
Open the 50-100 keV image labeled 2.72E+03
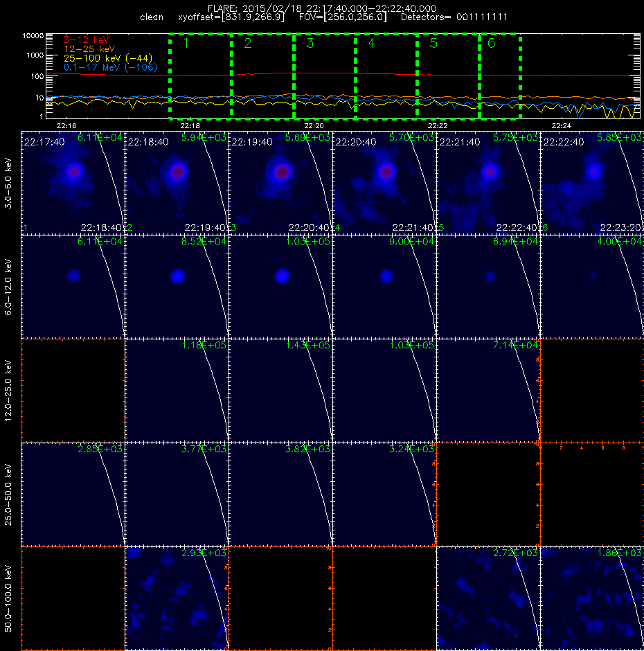pos(488,598)
